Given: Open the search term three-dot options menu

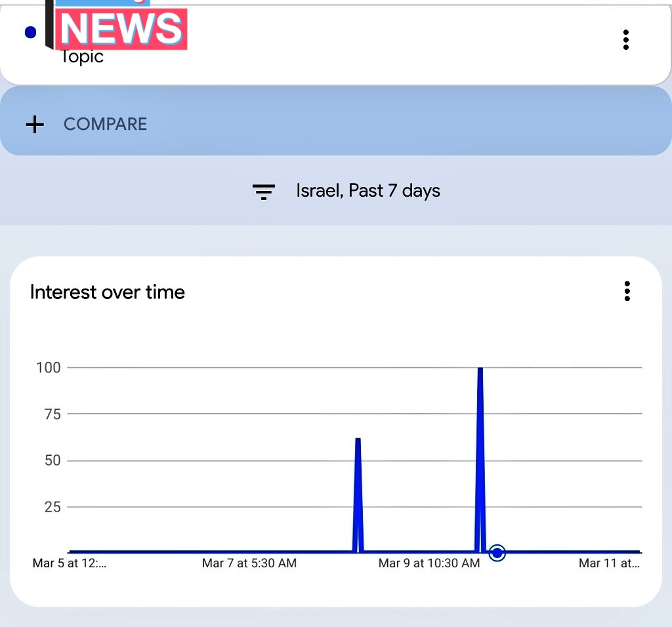Looking at the screenshot, I should point(625,40).
